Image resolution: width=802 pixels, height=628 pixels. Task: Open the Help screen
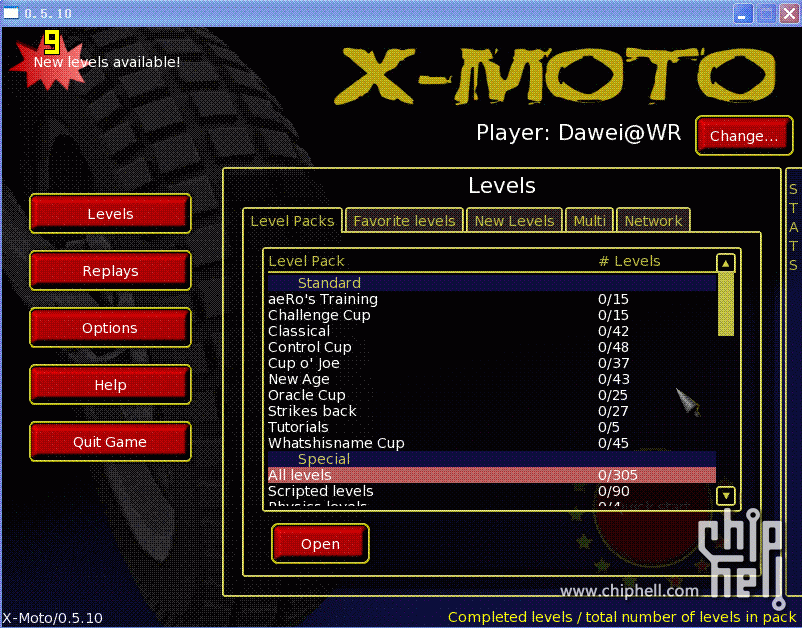[x=110, y=385]
